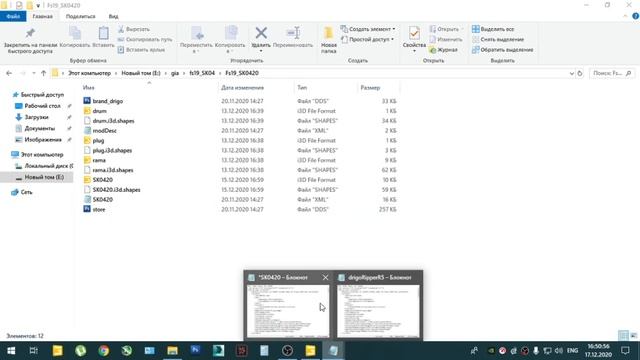Open the recent locations dropdown arrow
This screenshot has height=360, width=640.
coord(33,73)
